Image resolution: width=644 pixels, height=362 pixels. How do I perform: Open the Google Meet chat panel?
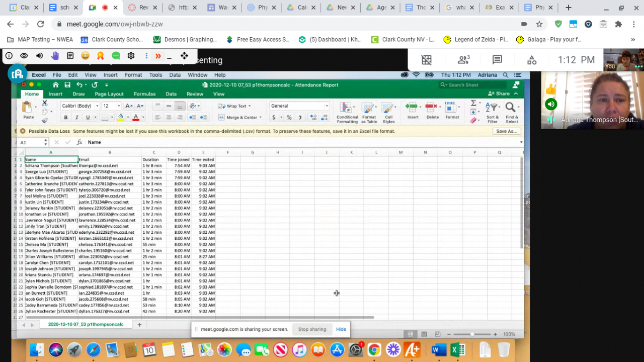coord(497,60)
